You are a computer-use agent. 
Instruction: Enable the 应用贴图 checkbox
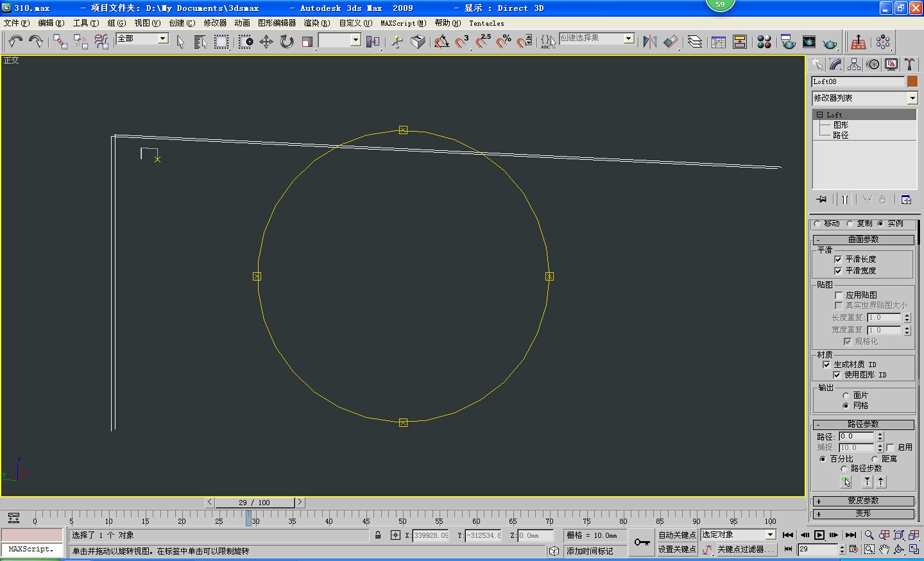(839, 295)
